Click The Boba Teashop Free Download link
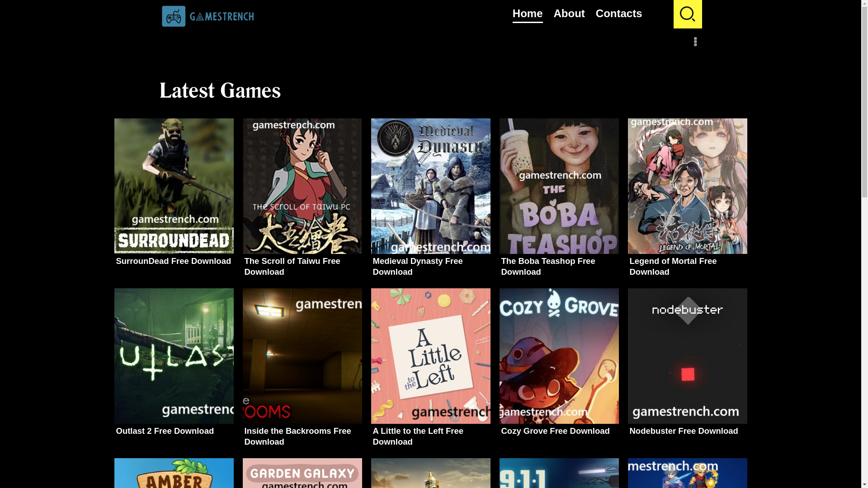Viewport: 868px width, 488px height. [x=548, y=267]
